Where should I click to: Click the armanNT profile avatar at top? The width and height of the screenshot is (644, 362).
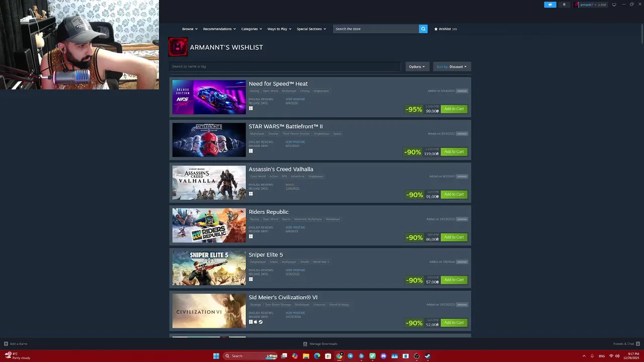(576, 5)
